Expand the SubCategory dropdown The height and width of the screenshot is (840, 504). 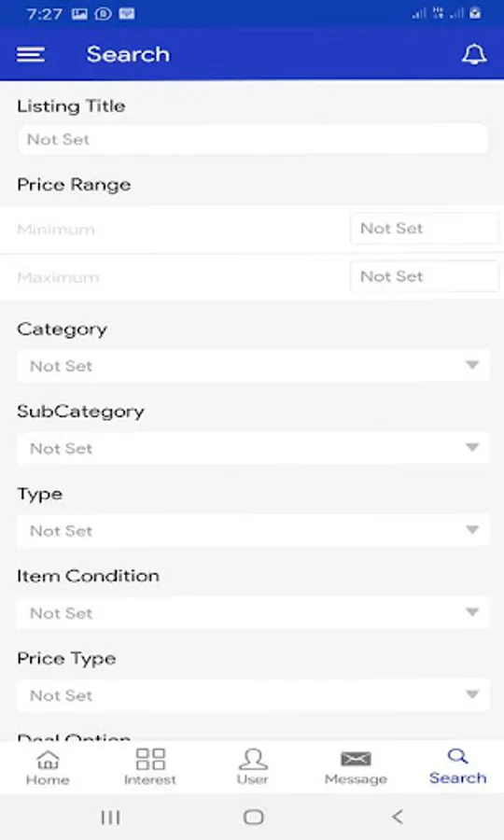(253, 448)
